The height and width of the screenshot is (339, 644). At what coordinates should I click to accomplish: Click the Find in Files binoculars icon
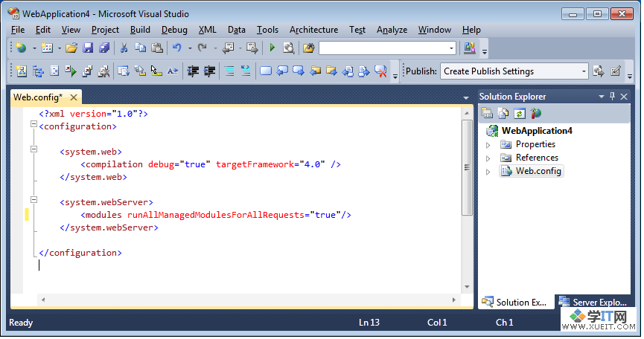click(x=308, y=48)
